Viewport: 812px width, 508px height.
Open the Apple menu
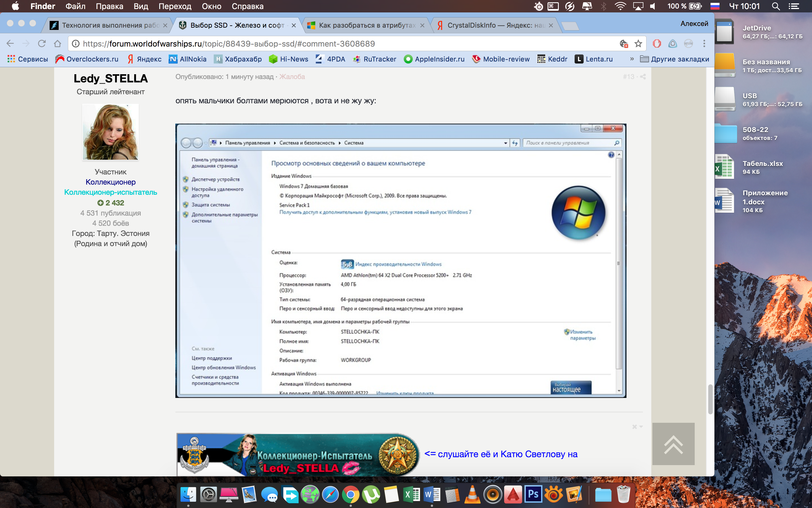15,6
